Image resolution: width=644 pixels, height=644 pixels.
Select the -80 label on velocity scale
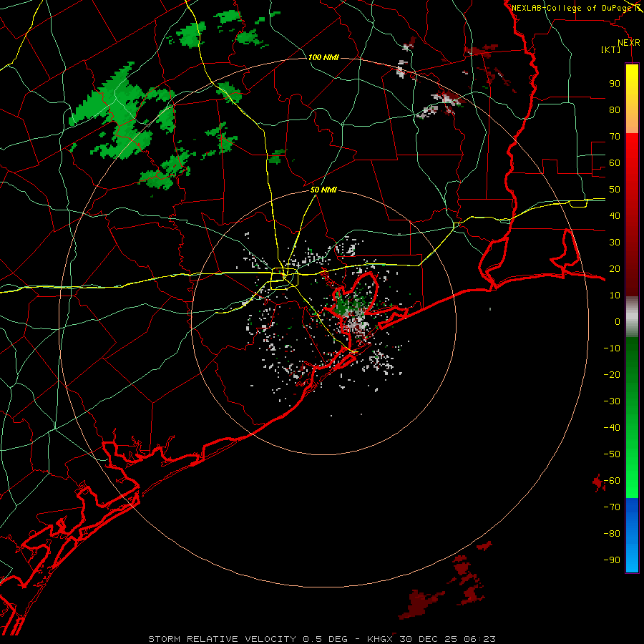click(x=612, y=534)
